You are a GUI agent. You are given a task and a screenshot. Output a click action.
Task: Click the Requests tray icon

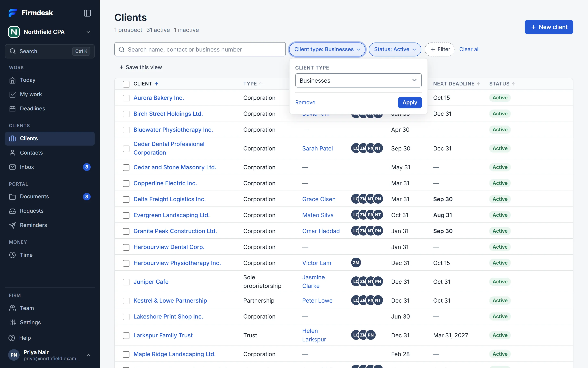click(x=12, y=211)
